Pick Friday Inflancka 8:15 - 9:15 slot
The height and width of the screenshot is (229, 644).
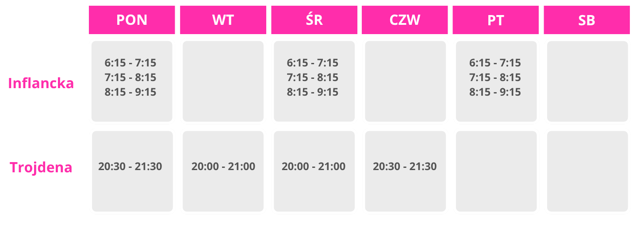click(x=495, y=92)
